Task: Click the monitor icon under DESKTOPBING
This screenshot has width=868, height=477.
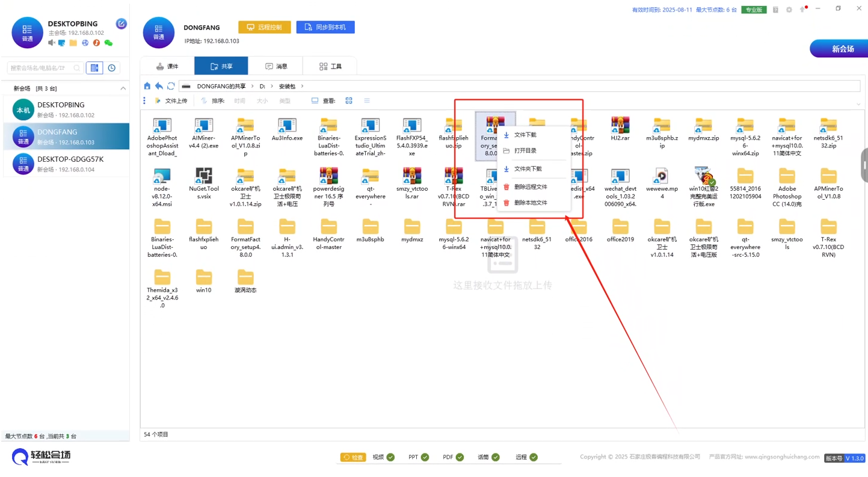Action: (62, 43)
